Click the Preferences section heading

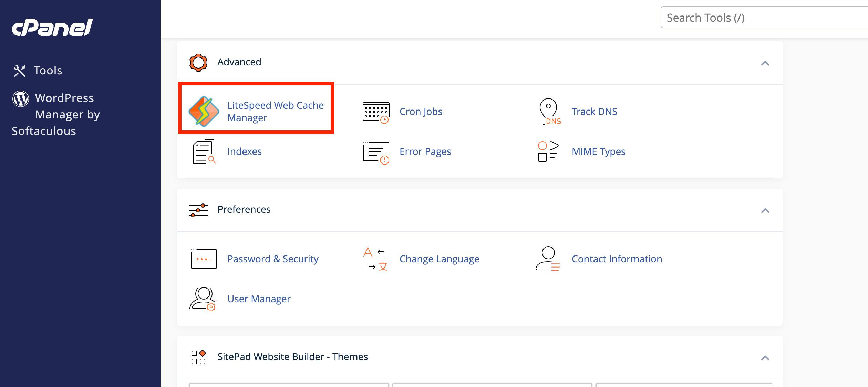tap(244, 209)
